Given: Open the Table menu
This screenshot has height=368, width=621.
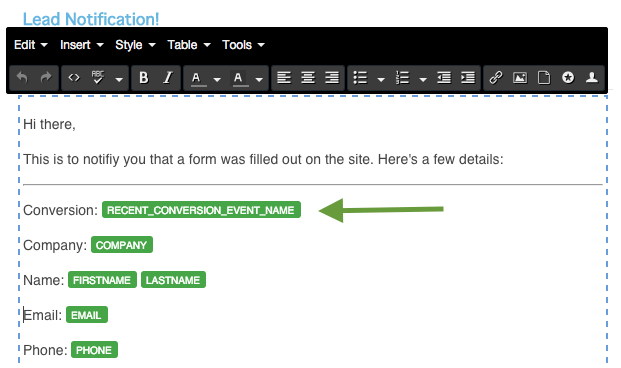Looking at the screenshot, I should tap(189, 45).
